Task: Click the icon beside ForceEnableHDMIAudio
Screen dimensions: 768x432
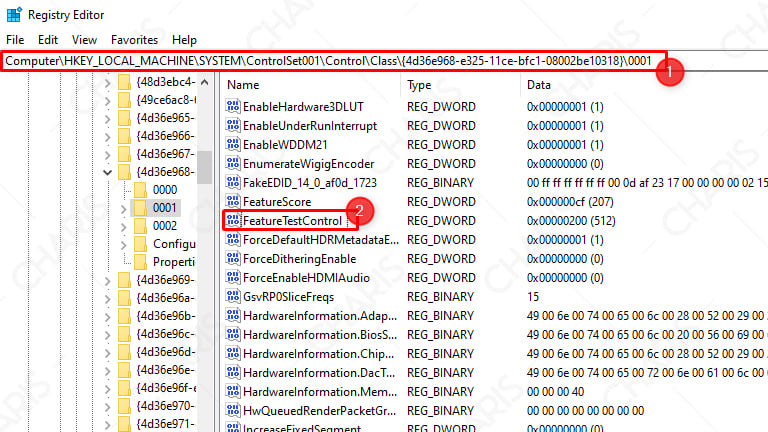Action: pyautogui.click(x=233, y=278)
